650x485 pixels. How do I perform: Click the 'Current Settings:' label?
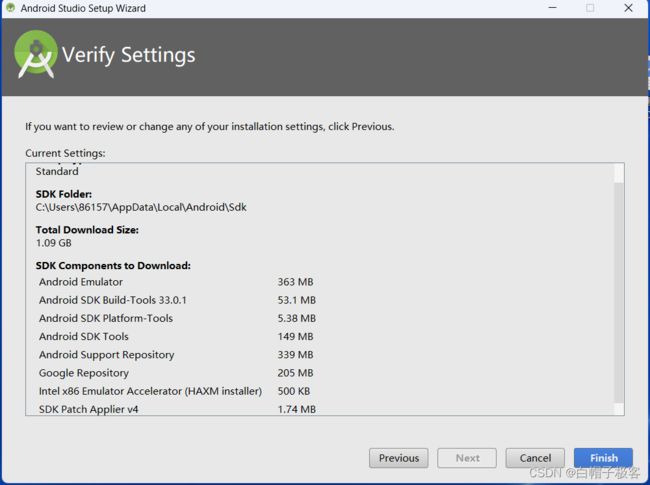tap(65, 153)
